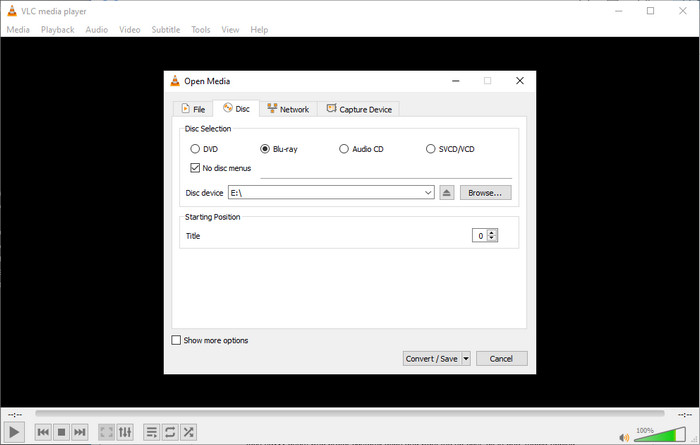Click the Browse... button
This screenshot has width=700, height=445.
[485, 193]
